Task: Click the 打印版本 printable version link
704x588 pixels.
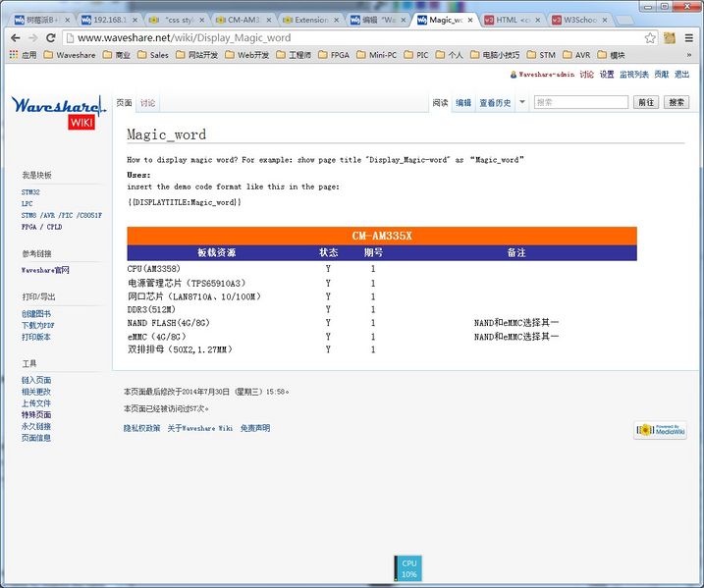Action: tap(36, 337)
